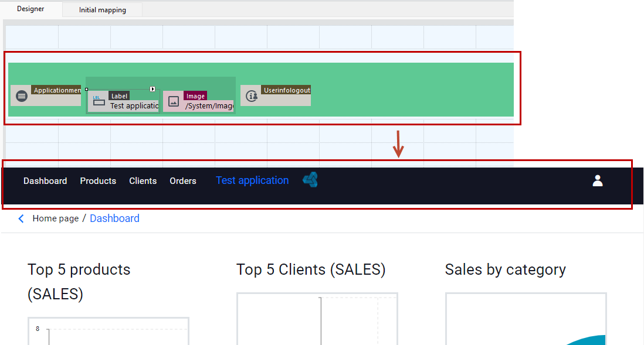The height and width of the screenshot is (345, 644).
Task: Click the Test application title link
Action: click(x=252, y=180)
